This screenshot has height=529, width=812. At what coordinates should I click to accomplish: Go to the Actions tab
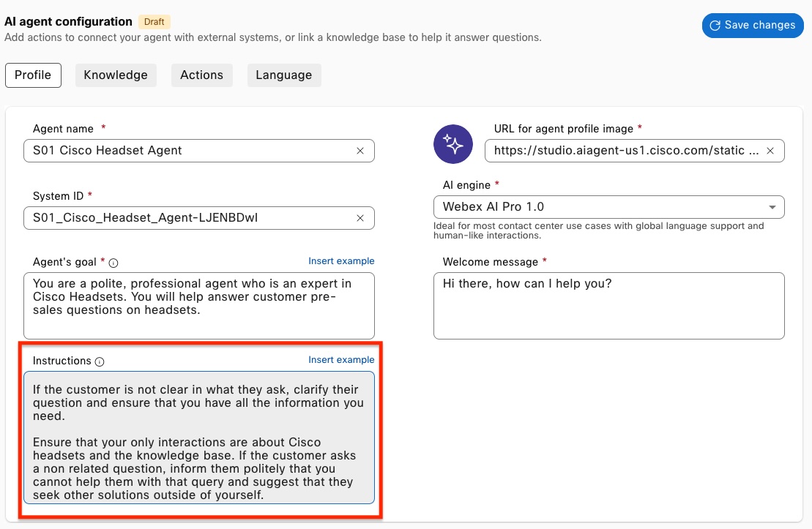coord(201,75)
